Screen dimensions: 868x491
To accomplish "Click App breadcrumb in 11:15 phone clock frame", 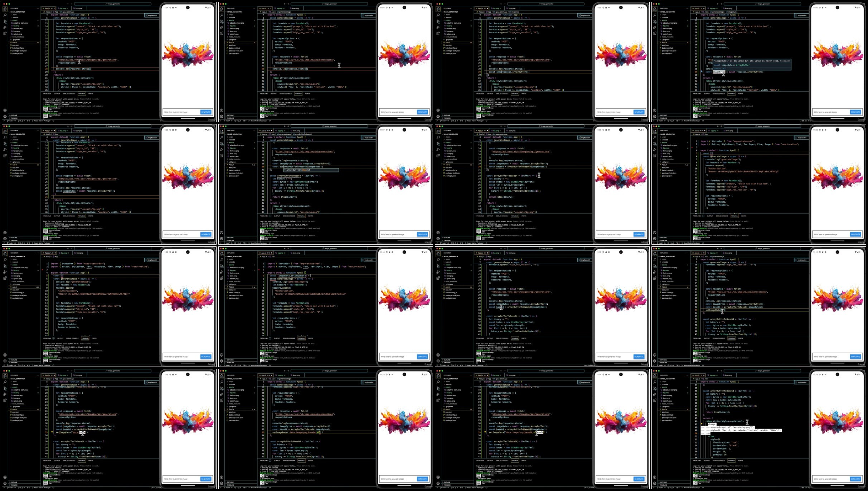I will click(x=705, y=379).
